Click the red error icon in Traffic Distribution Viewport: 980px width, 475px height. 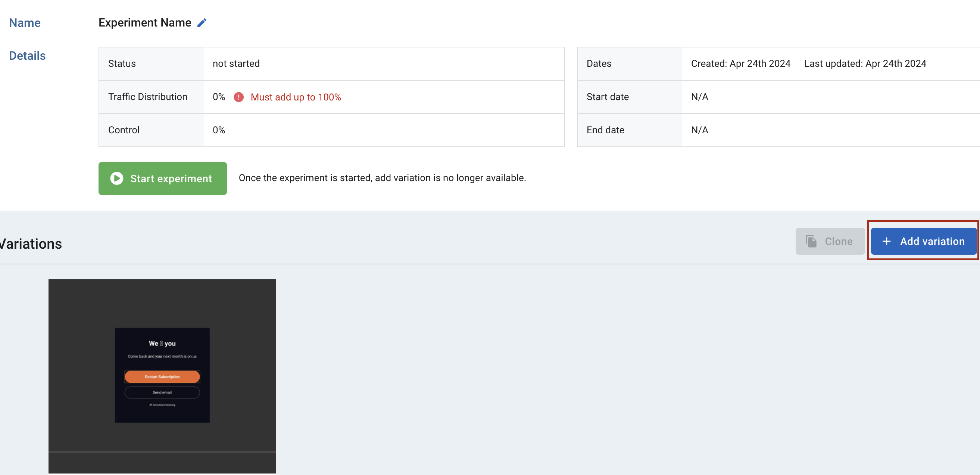(238, 97)
